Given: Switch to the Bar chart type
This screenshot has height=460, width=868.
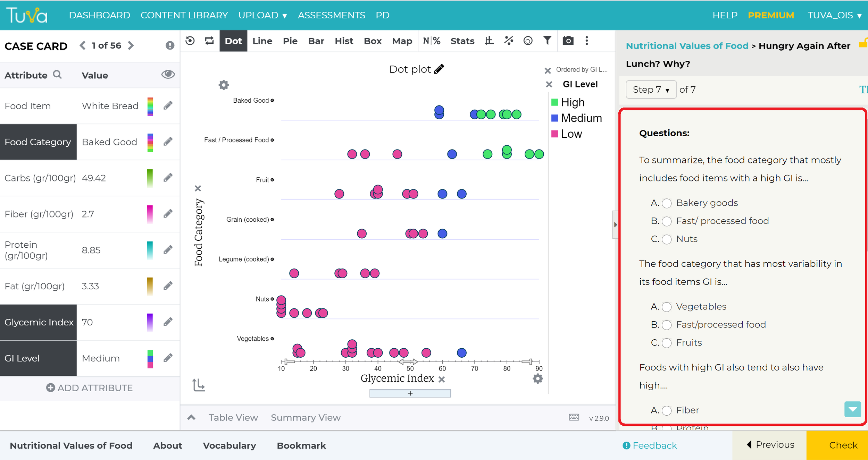Looking at the screenshot, I should point(316,41).
